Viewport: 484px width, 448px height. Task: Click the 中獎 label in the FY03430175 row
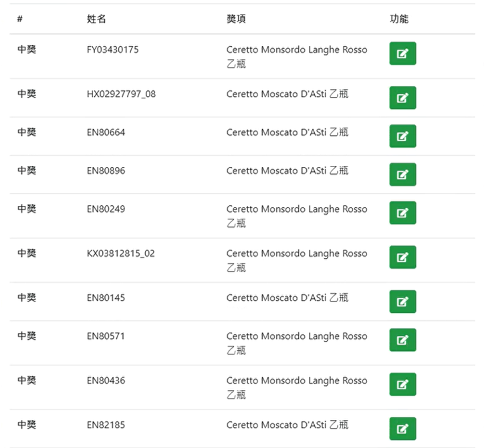(x=27, y=49)
